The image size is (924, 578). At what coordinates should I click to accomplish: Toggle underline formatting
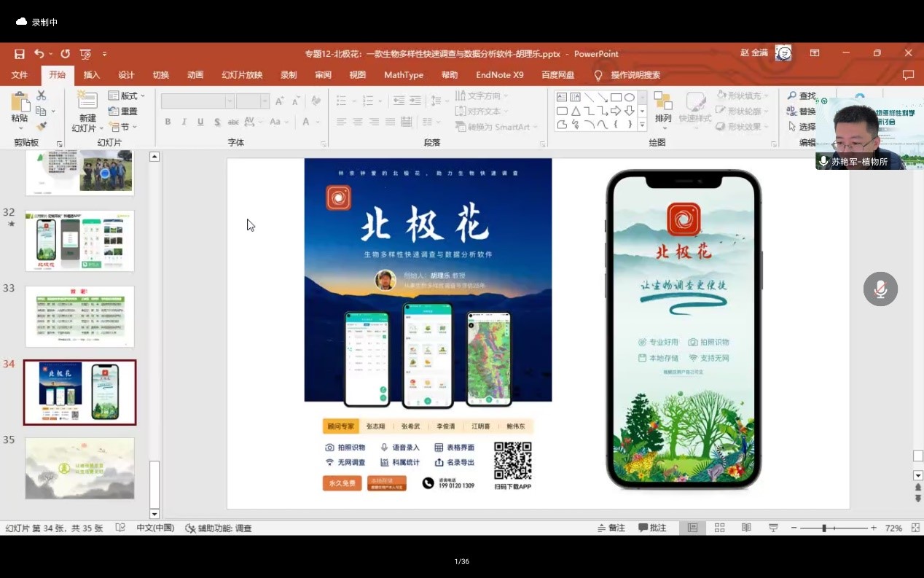(x=200, y=122)
